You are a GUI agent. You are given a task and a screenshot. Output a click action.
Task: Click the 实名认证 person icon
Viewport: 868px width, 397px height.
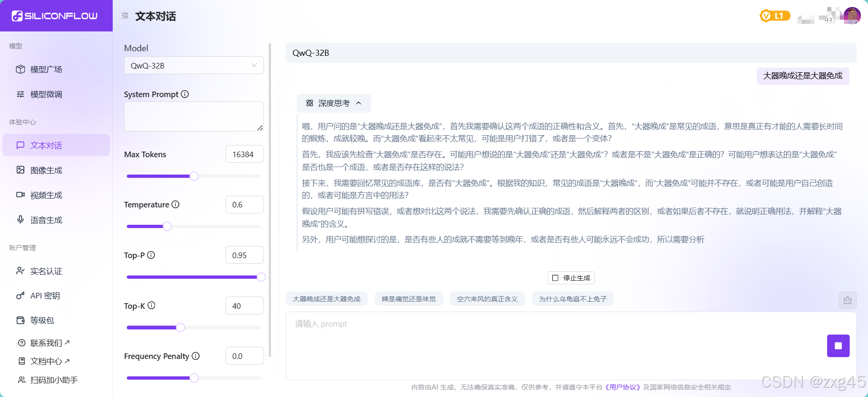(20, 271)
